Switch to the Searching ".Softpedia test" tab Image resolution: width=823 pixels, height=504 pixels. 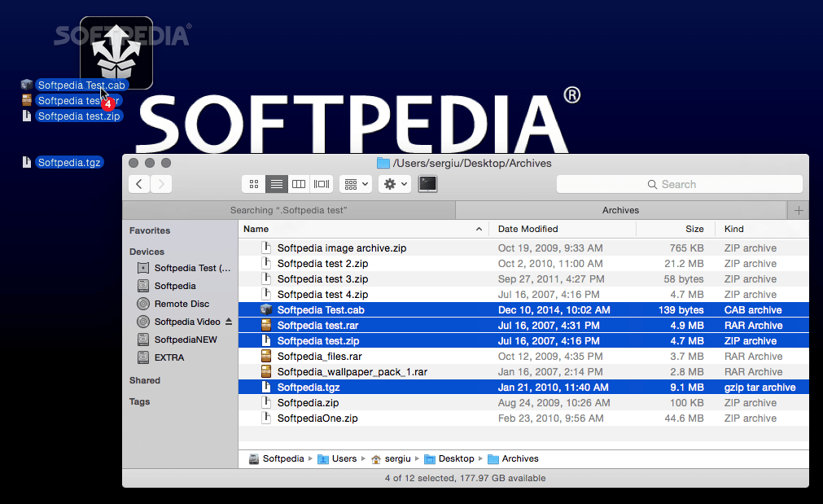289,211
